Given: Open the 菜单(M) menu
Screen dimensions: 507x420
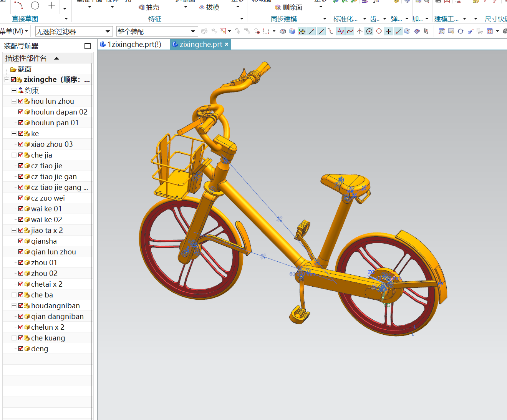Looking at the screenshot, I should pos(13,31).
